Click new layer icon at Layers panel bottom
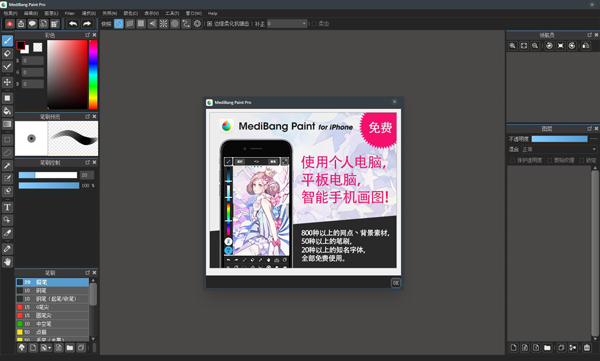Screen dimensions: 600x361 tap(514, 348)
